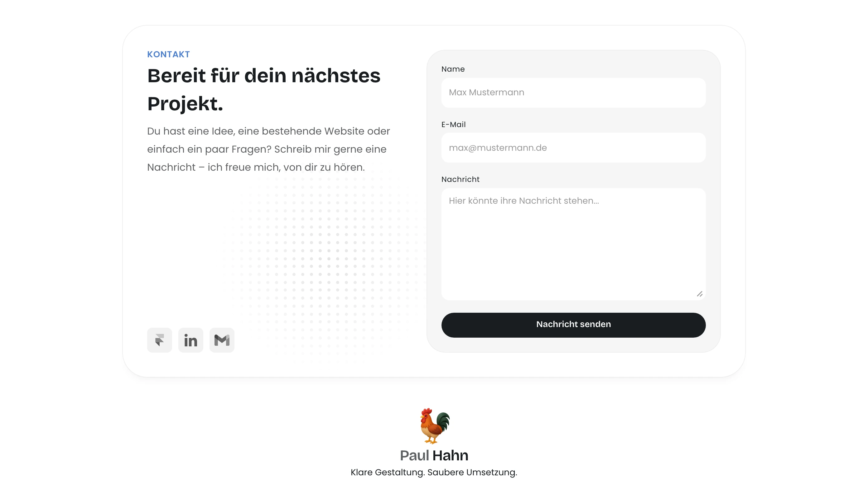Click the textarea resize handle icon

coord(700,294)
